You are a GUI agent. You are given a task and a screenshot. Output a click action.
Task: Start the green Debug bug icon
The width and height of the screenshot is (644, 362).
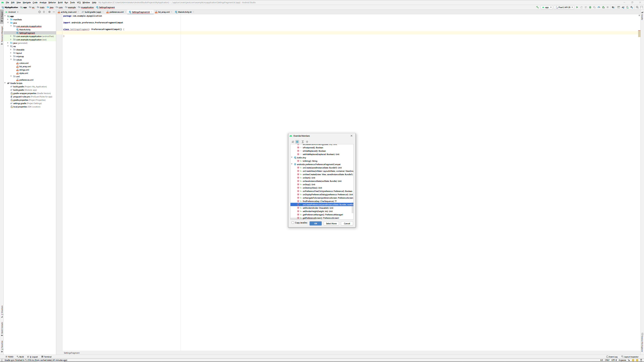tap(590, 7)
